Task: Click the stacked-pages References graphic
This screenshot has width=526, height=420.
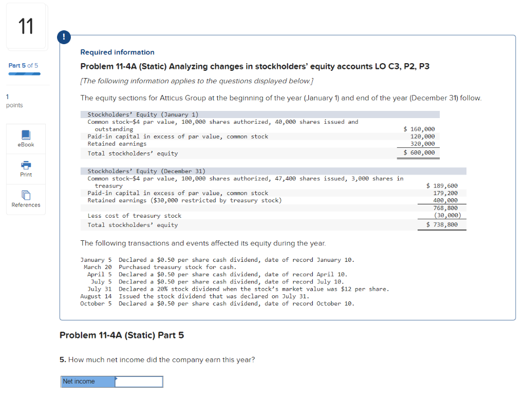Action: [26, 196]
